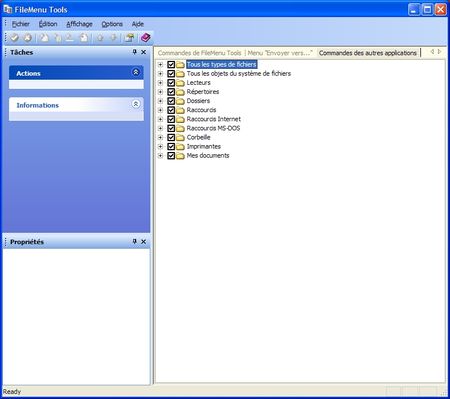Click the Add Separator toolbar icon
Image resolution: width=450 pixels, height=399 pixels.
pyautogui.click(x=70, y=38)
